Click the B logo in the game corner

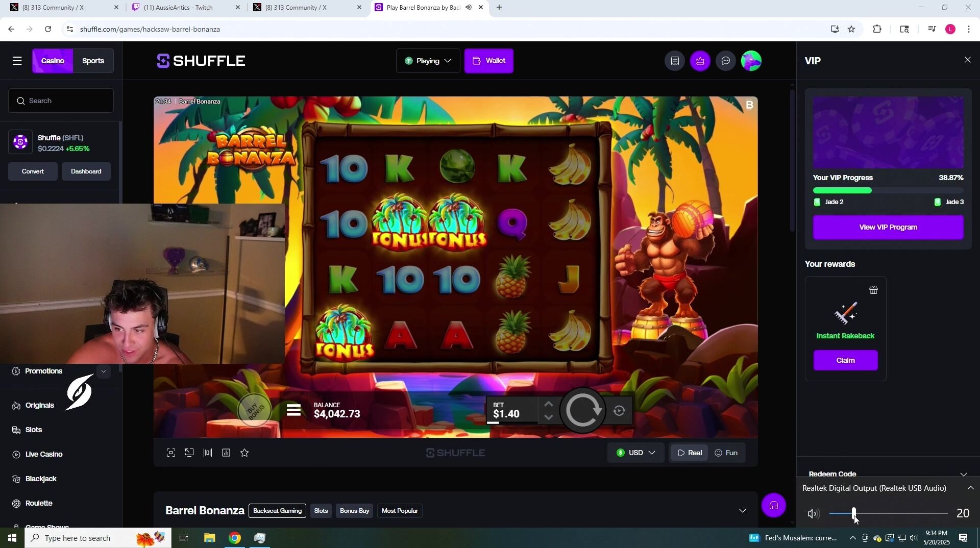point(749,105)
